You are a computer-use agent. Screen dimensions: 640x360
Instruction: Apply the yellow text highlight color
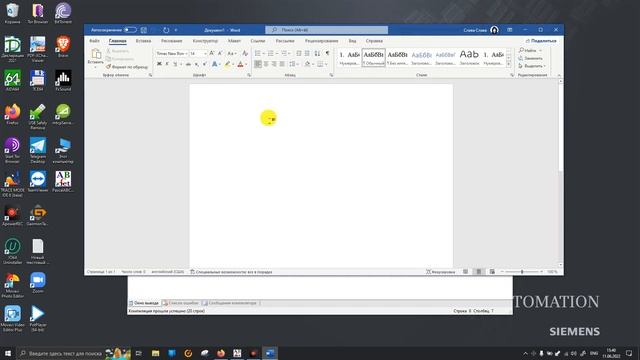click(227, 64)
